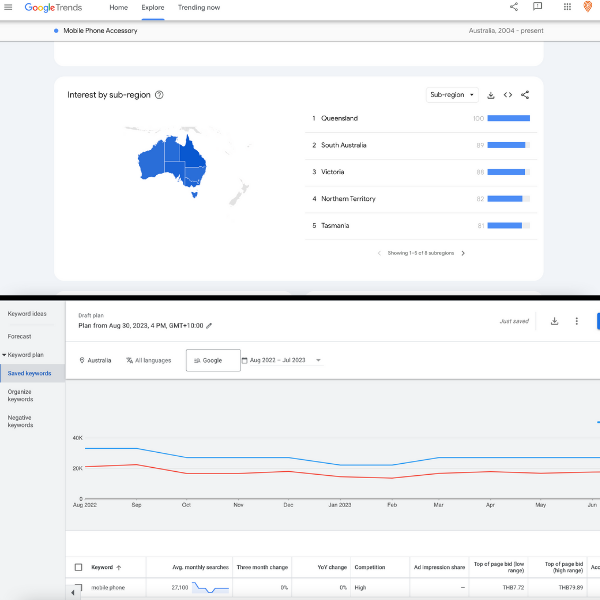Click Tasmania in sub-region list
The height and width of the screenshot is (600, 600).
[335, 225]
